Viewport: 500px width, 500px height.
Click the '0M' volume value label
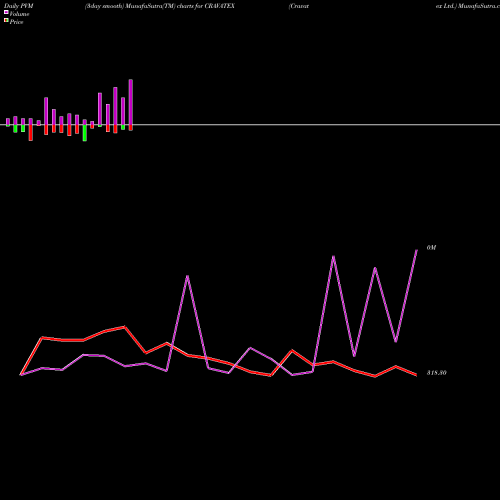[x=431, y=248]
